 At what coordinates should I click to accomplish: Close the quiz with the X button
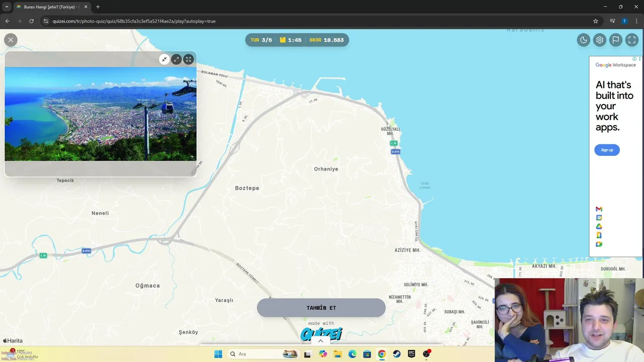11,40
